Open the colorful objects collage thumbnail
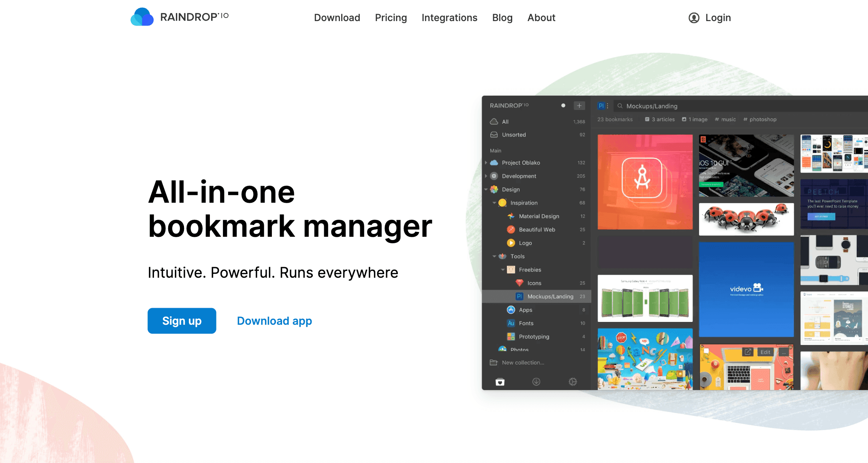868x463 pixels. coord(645,359)
